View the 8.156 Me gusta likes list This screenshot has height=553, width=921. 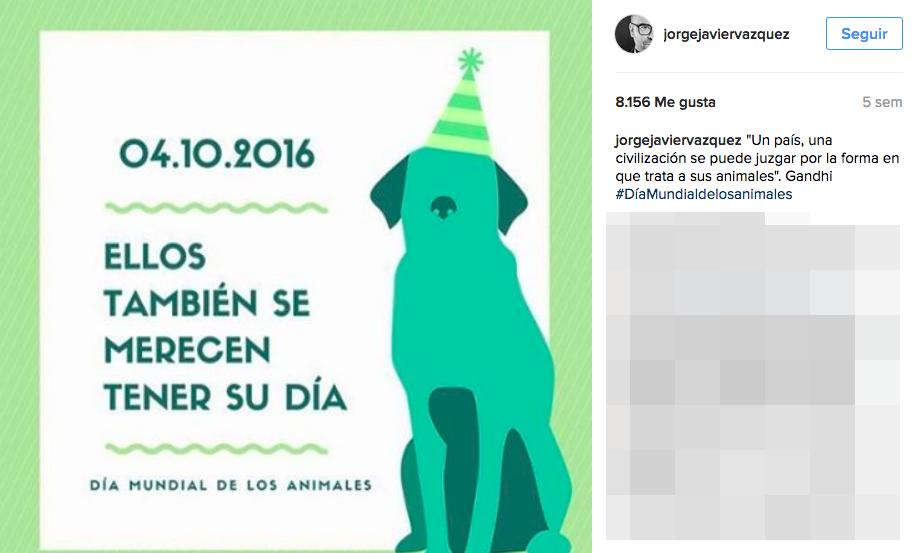[665, 102]
